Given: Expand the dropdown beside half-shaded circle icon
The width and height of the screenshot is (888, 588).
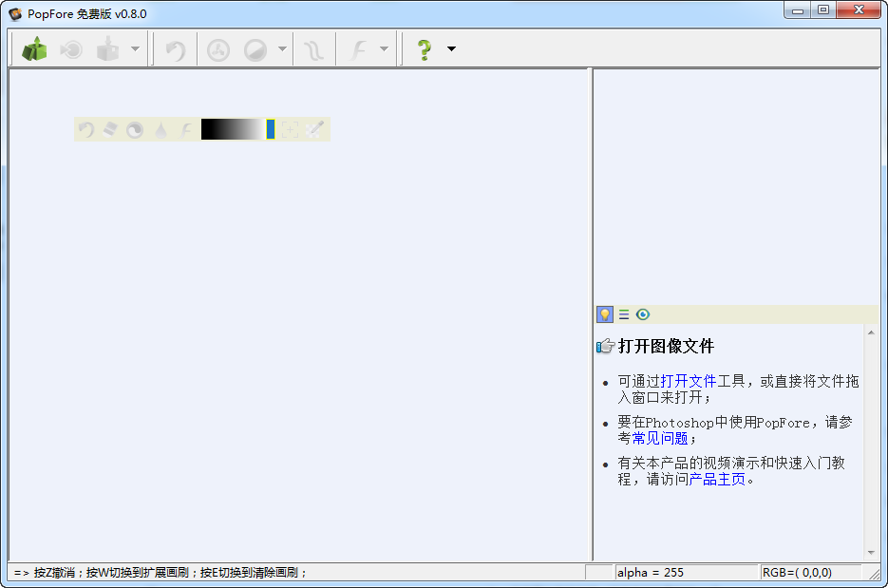Looking at the screenshot, I should 282,48.
